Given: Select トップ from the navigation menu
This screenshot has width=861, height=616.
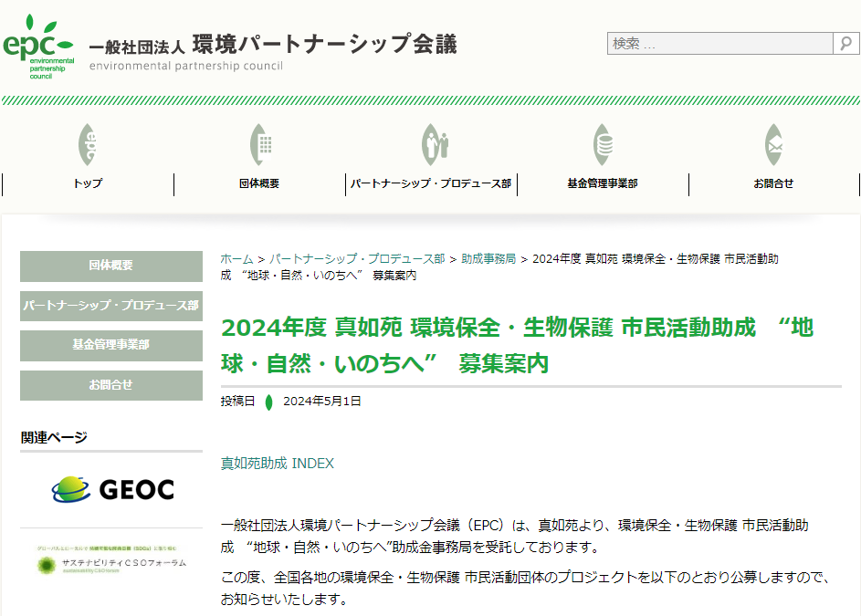Looking at the screenshot, I should (86, 184).
